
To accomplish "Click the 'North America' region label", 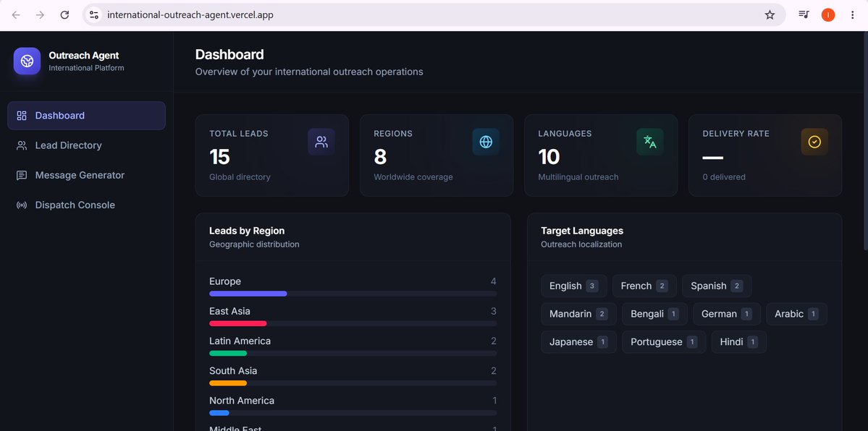I will 241,401.
